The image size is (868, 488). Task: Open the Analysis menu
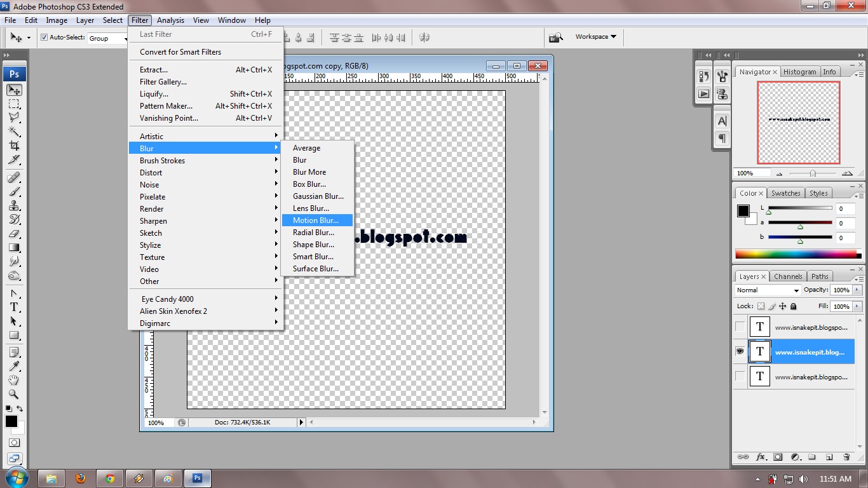[x=170, y=20]
